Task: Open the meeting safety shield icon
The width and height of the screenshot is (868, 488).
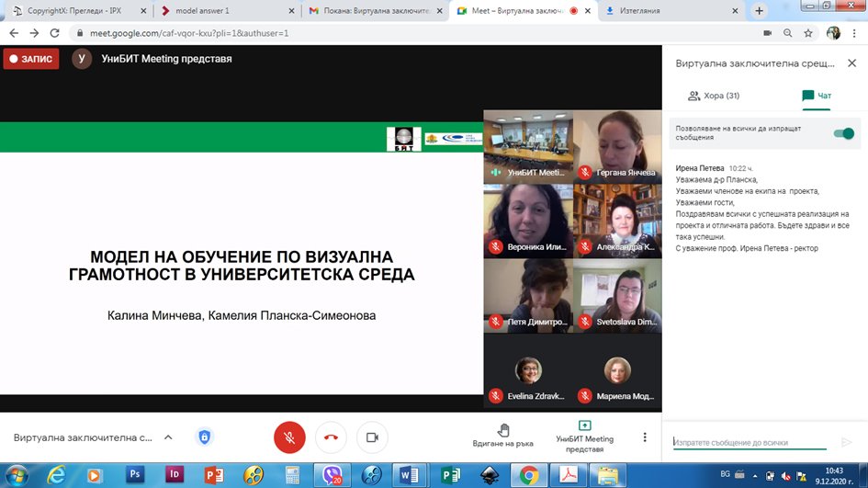Action: [205, 437]
